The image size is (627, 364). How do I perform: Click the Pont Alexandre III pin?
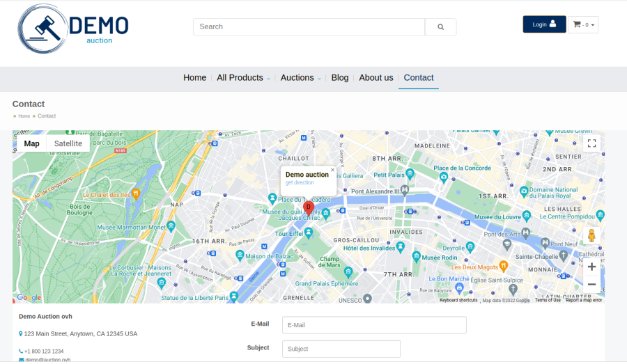tap(405, 190)
